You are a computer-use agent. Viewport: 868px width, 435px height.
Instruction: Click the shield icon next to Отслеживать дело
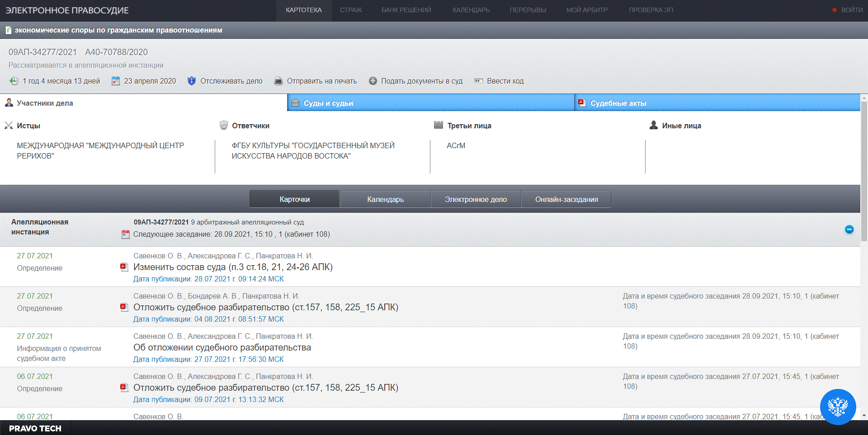tap(192, 81)
